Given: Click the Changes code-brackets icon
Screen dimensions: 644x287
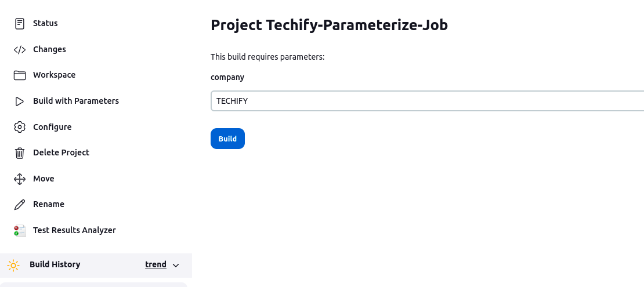Looking at the screenshot, I should coord(19,50).
